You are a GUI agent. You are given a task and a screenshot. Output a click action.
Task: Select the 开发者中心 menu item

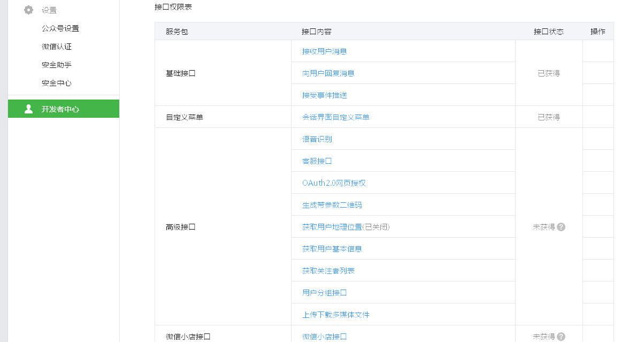(60, 109)
